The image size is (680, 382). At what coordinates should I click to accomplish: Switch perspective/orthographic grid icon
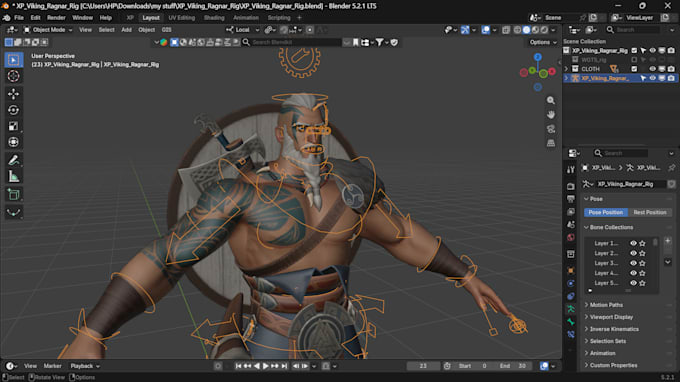coord(551,143)
